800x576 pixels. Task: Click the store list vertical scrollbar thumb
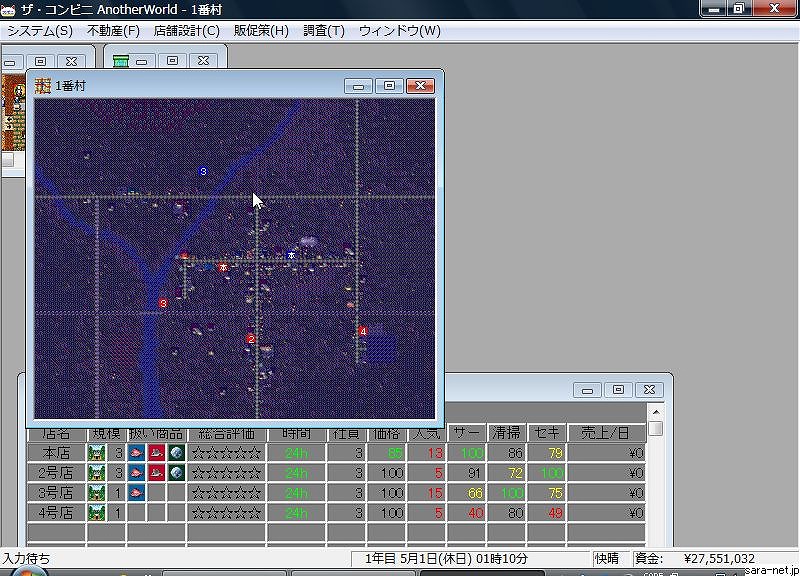click(655, 429)
